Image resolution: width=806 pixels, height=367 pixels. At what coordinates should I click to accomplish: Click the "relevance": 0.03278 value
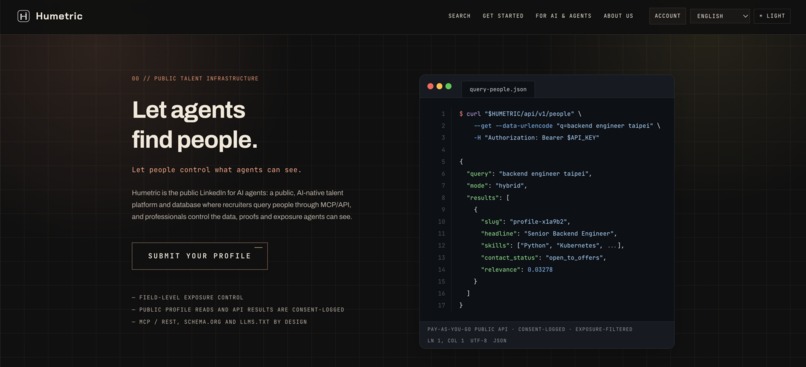point(540,269)
